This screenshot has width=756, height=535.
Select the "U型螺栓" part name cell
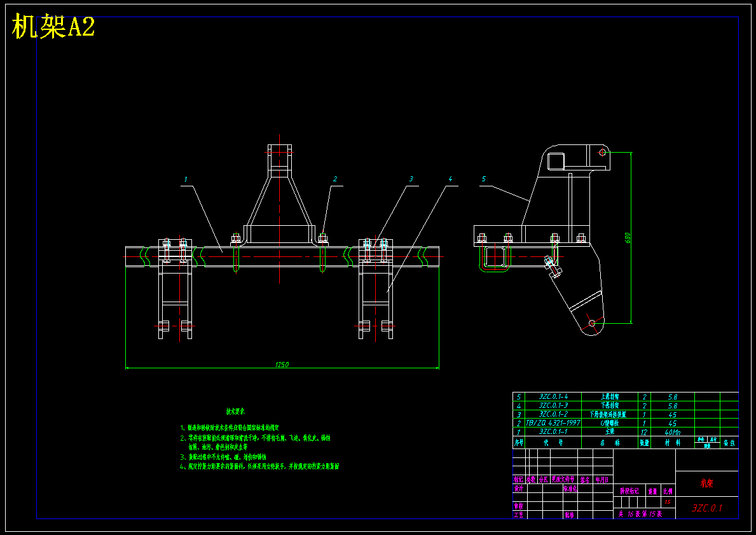610,423
